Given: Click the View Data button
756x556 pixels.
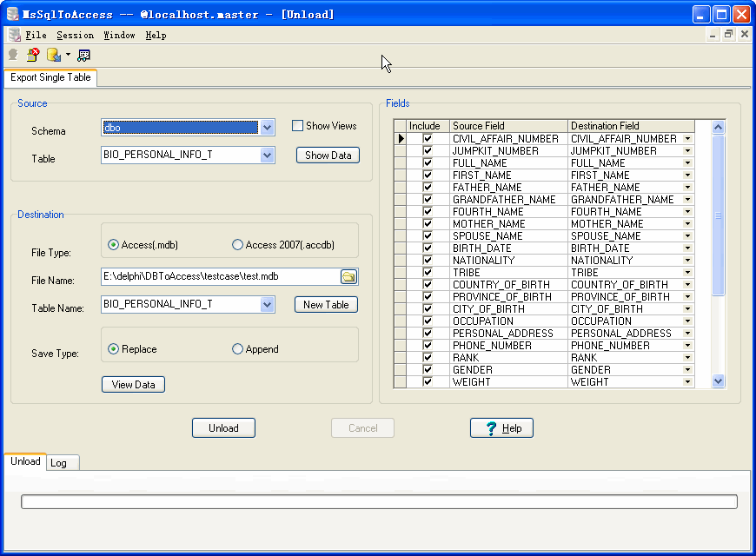Looking at the screenshot, I should tap(134, 385).
